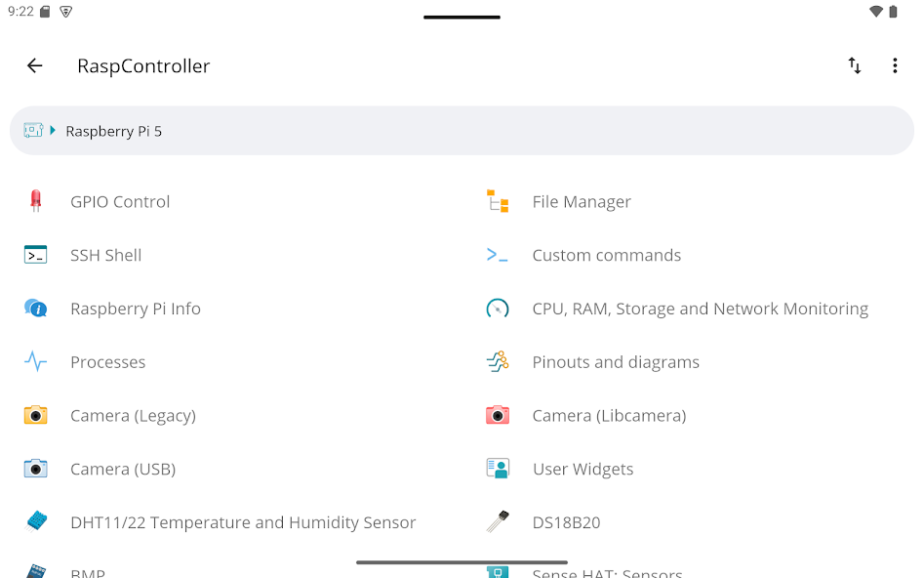Click the sort arrows icon in toolbar
The width and height of the screenshot is (924, 578).
(x=855, y=65)
